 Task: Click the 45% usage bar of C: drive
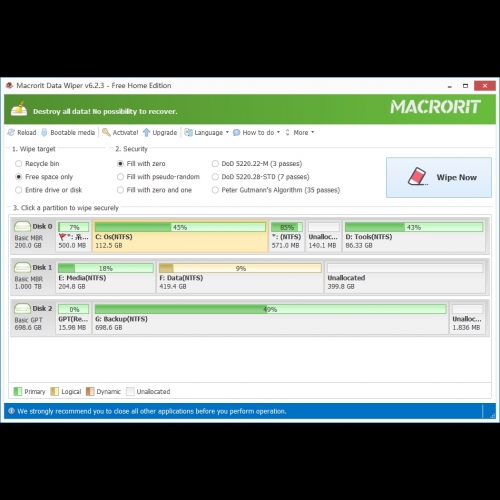pyautogui.click(x=180, y=227)
